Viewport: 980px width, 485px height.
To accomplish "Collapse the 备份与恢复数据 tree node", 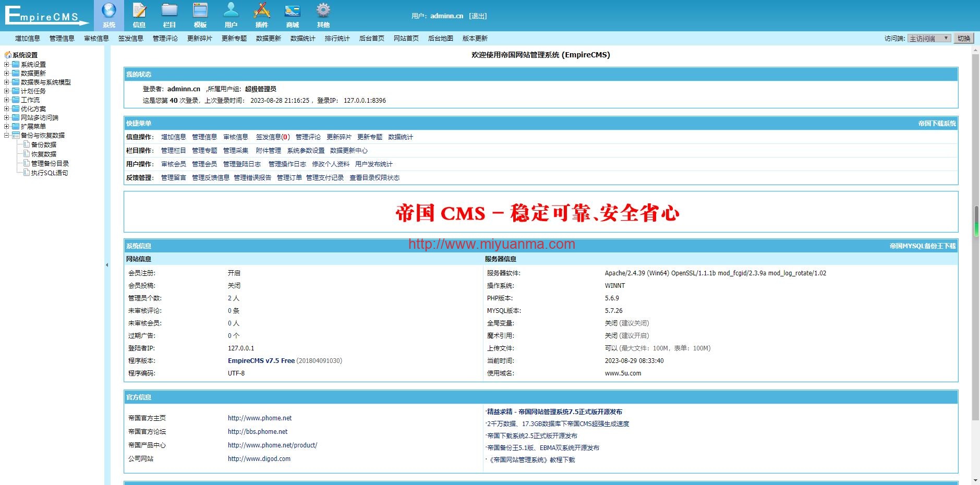I will pos(7,135).
